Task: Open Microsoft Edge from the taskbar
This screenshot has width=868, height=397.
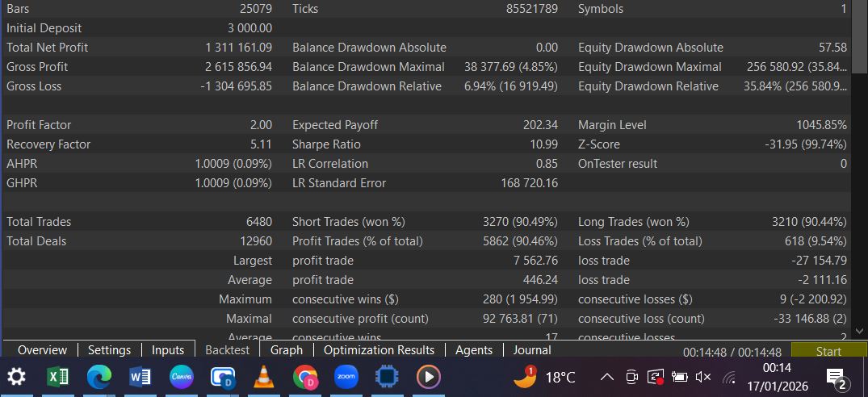Action: (x=99, y=377)
